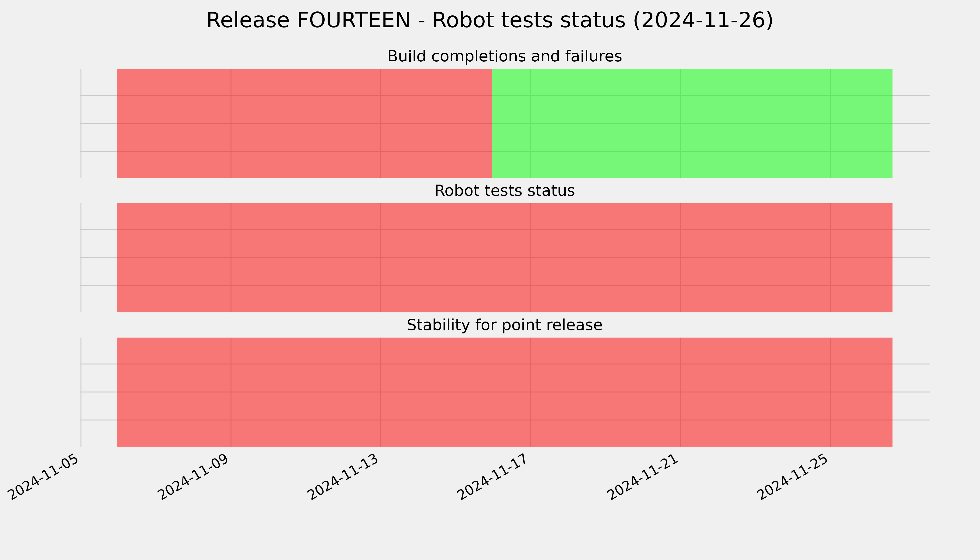Click the 2024-11-13 gridline in Robot tests chart

381,258
